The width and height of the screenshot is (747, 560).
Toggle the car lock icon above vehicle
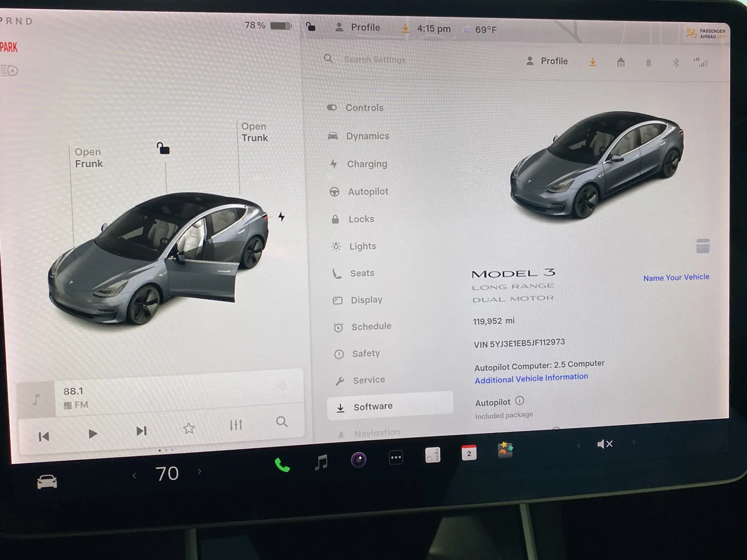pos(163,149)
